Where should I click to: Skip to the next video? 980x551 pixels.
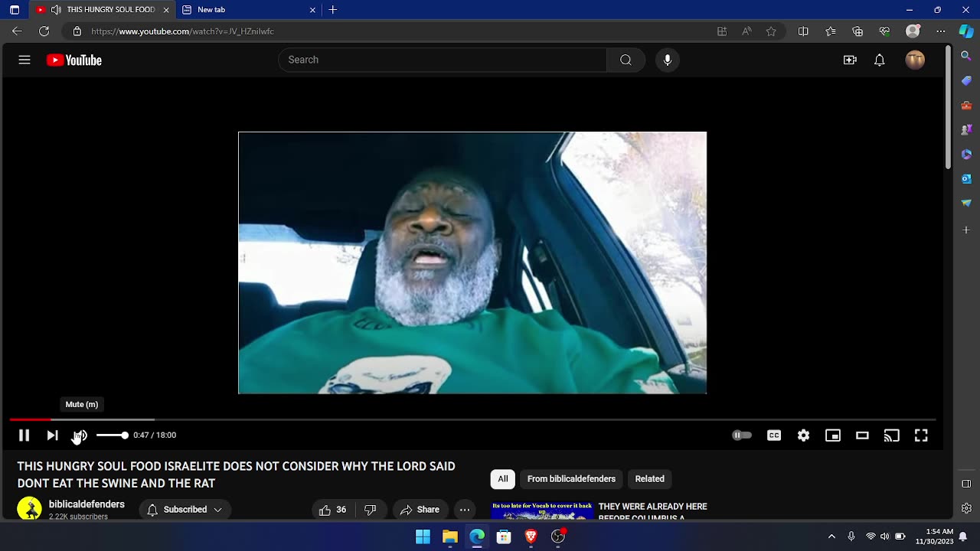point(52,435)
